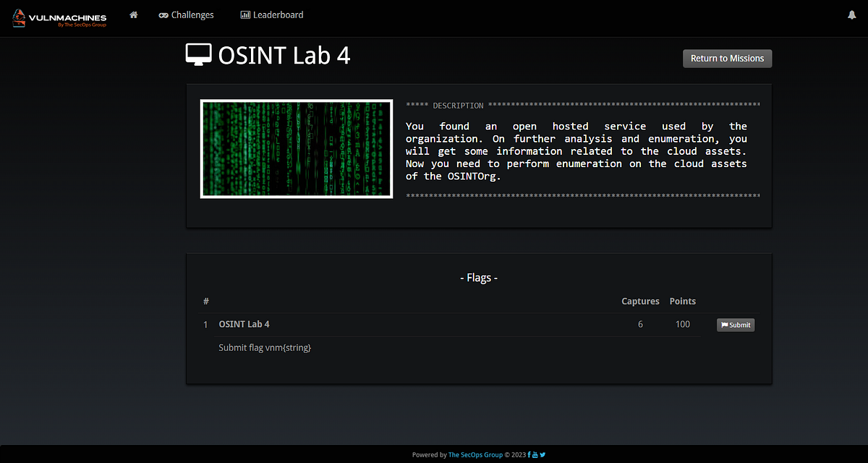The image size is (868, 463).
Task: Click the monitor icon beside OSINT Lab 4 title
Action: pos(198,54)
